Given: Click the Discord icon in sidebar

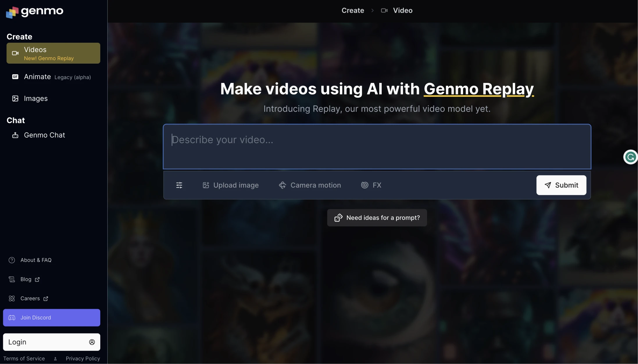Looking at the screenshot, I should pyautogui.click(x=12, y=318).
